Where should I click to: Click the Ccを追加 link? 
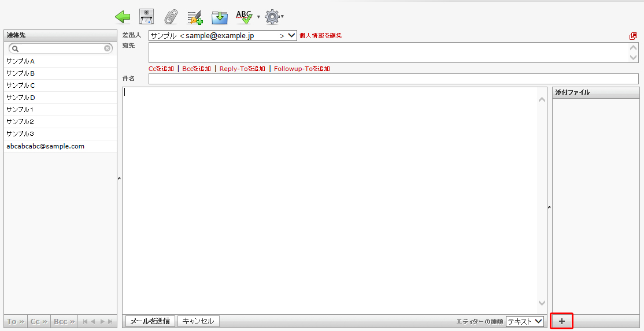point(161,69)
